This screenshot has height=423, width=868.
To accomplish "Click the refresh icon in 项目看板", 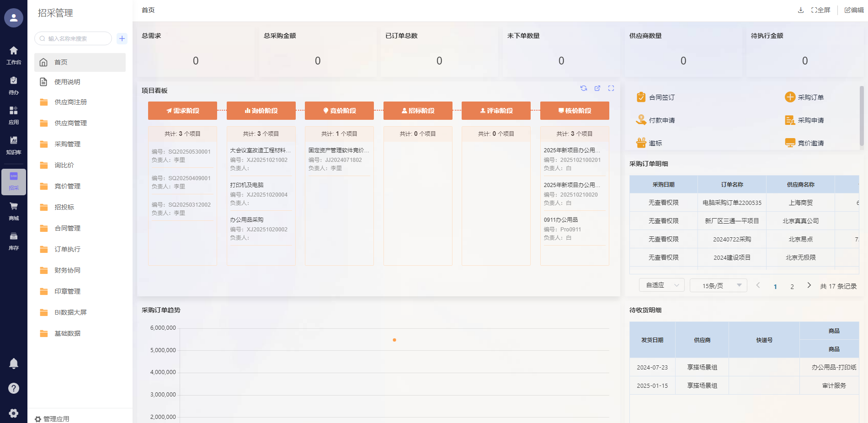I will (583, 88).
